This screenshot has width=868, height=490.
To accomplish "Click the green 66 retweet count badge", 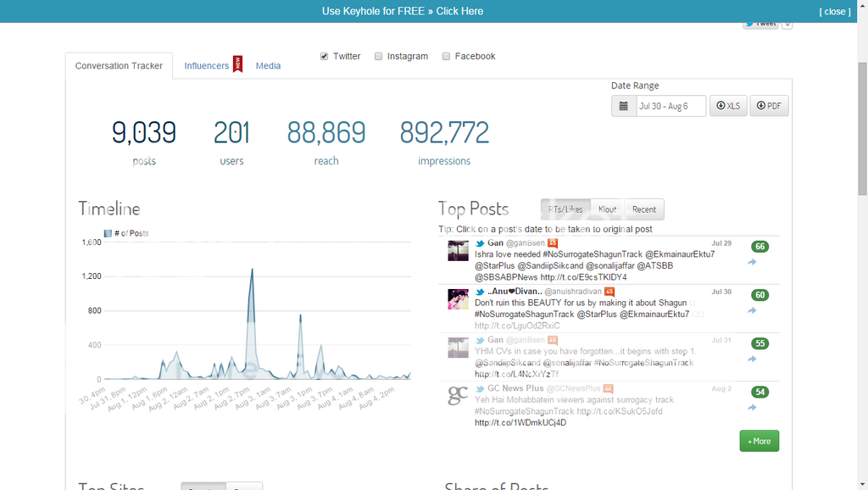I will 760,247.
